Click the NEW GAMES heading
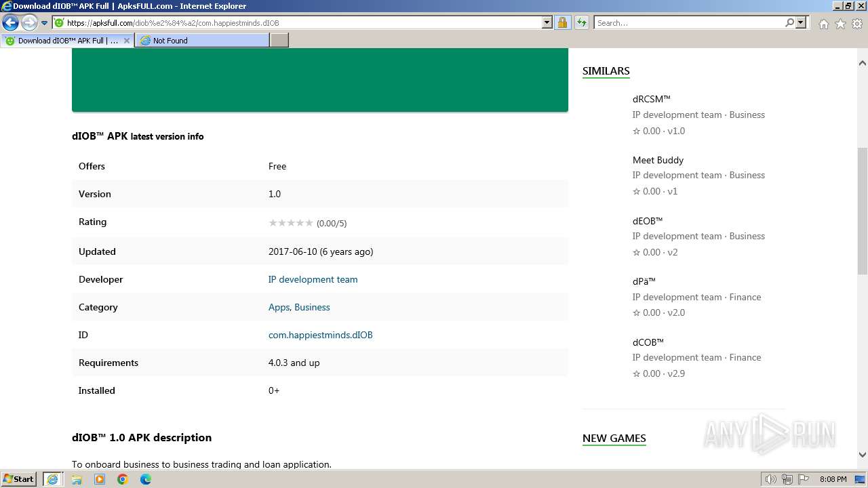868x488 pixels. pyautogui.click(x=614, y=439)
